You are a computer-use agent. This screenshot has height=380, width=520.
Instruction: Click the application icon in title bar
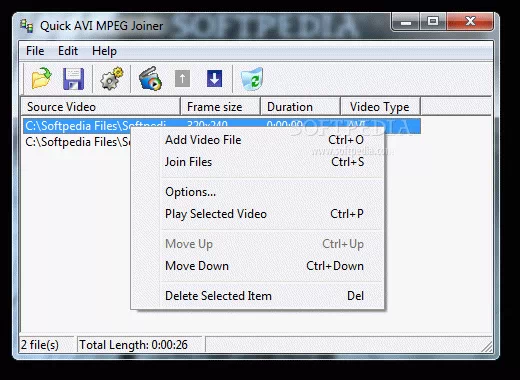point(26,26)
